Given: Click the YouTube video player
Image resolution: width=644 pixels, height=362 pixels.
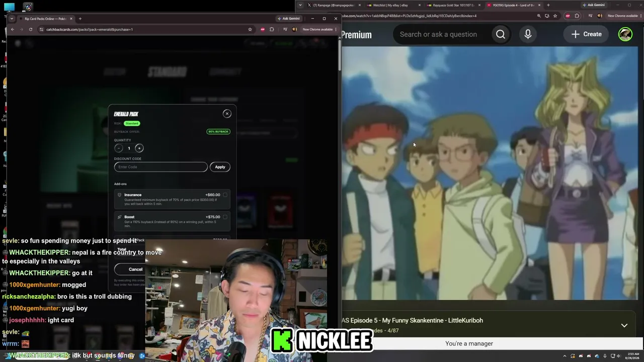Looking at the screenshot, I should pyautogui.click(x=490, y=173).
